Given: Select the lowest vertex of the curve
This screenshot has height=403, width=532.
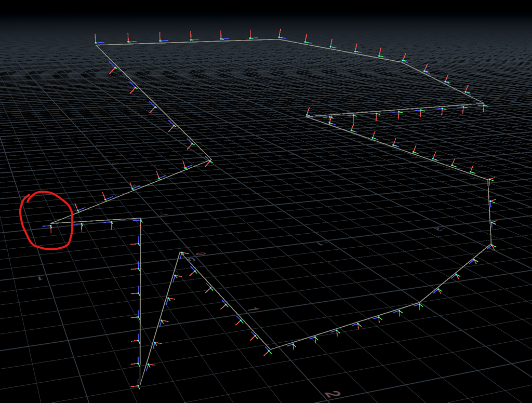Looking at the screenshot, I should [x=139, y=385].
